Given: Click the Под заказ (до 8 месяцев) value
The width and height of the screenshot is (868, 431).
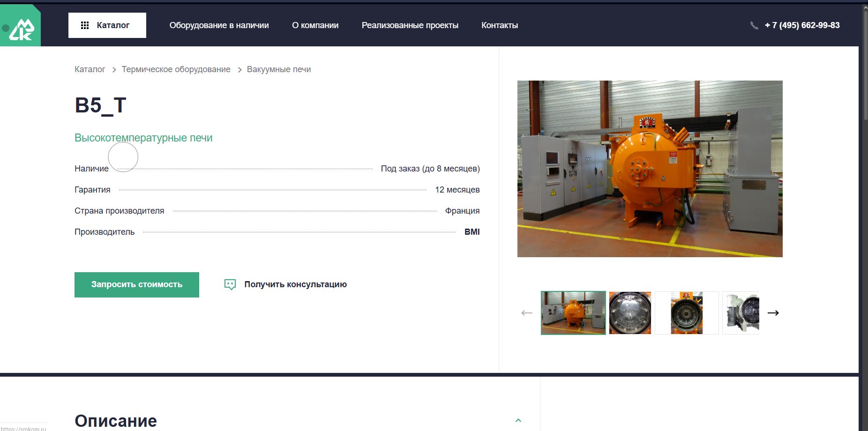Looking at the screenshot, I should (430, 169).
